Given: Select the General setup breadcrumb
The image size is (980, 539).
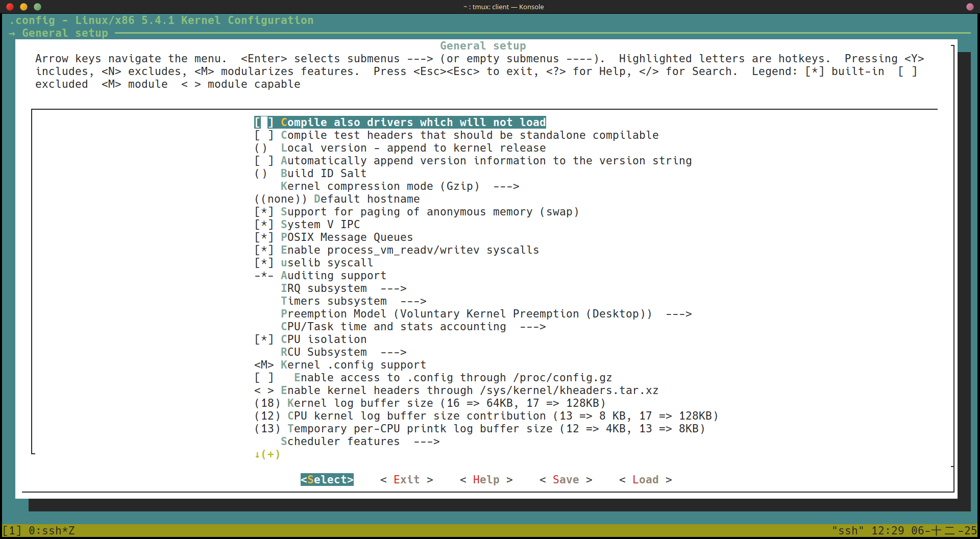Looking at the screenshot, I should [65, 33].
